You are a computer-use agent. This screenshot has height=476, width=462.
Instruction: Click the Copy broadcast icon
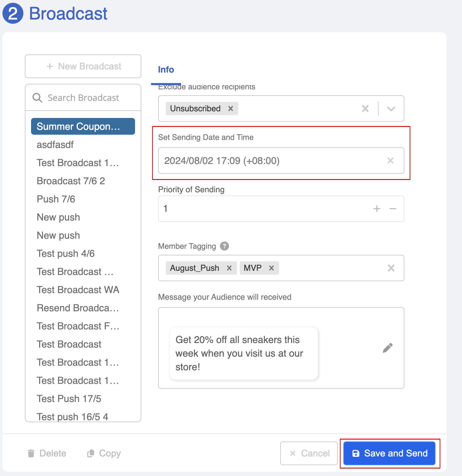pyautogui.click(x=91, y=453)
